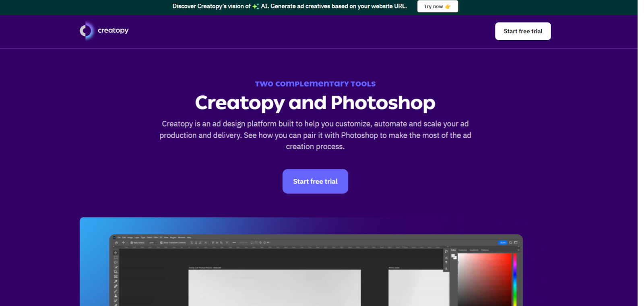The image size is (644, 306).
Task: Select the Trendy Coat Product Pictures artboard label
Action: (205, 268)
